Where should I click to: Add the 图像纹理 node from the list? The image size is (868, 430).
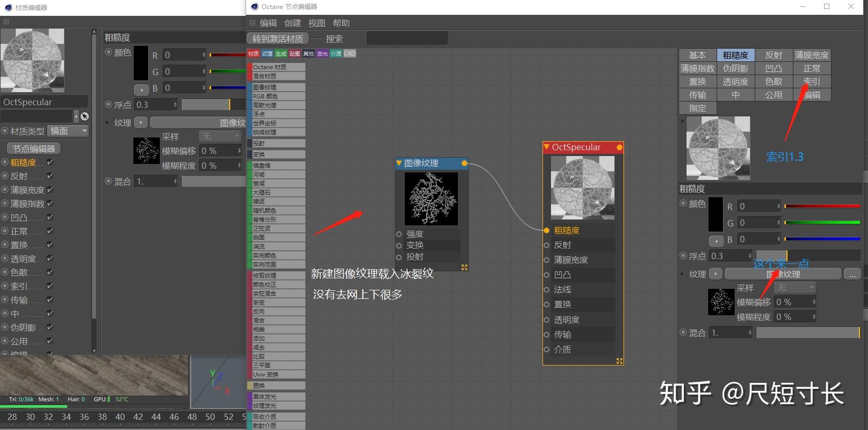[276, 87]
